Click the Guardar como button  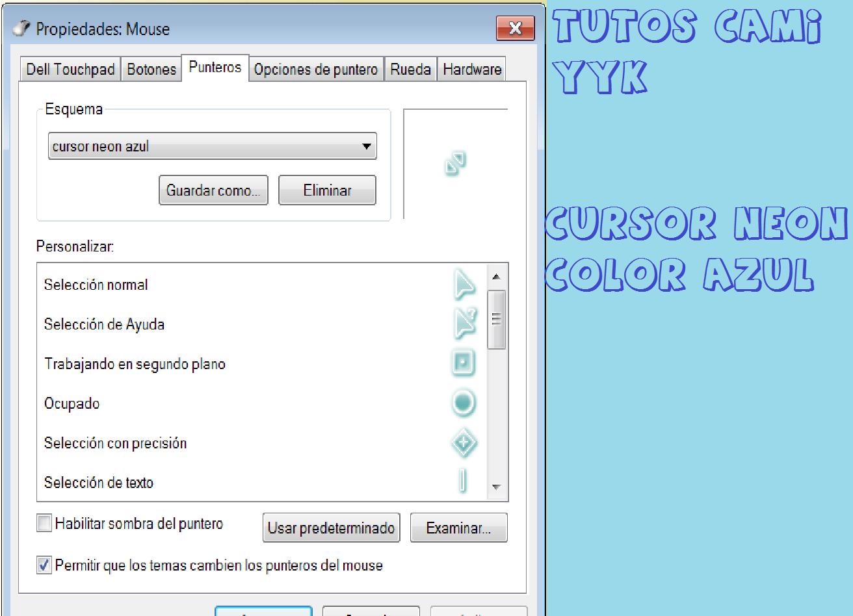213,190
